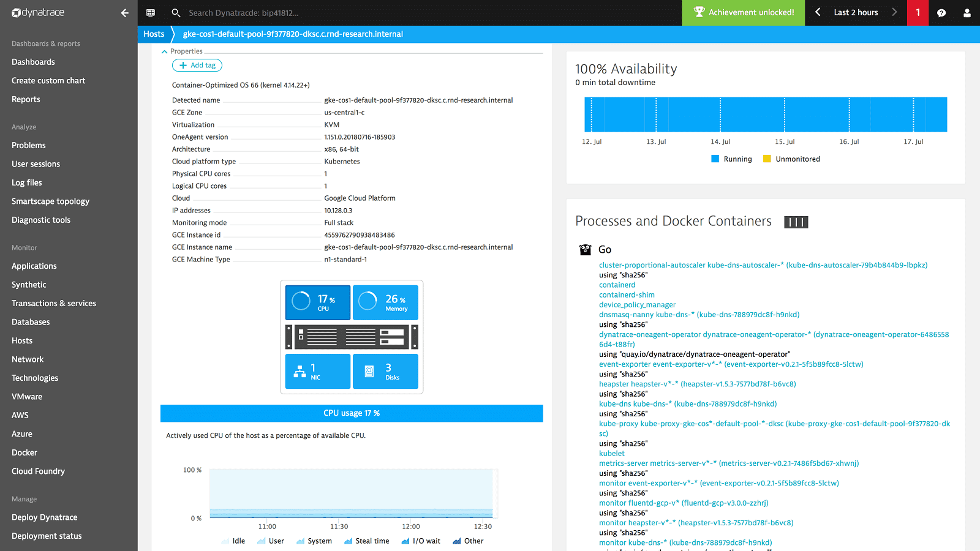Open the processes column view icon

click(x=796, y=222)
